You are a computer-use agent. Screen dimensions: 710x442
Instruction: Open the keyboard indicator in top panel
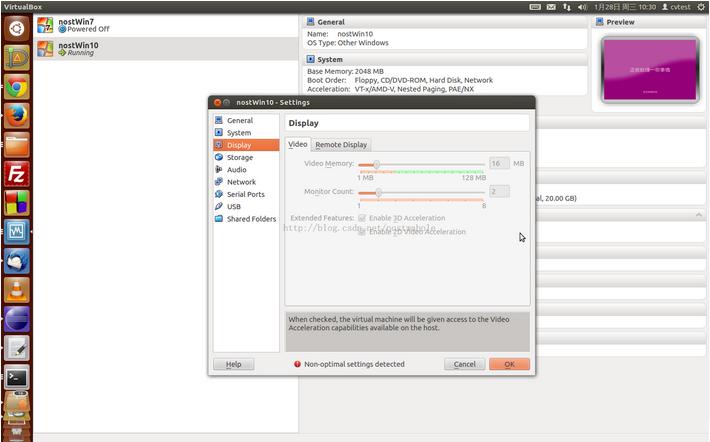[x=535, y=7]
